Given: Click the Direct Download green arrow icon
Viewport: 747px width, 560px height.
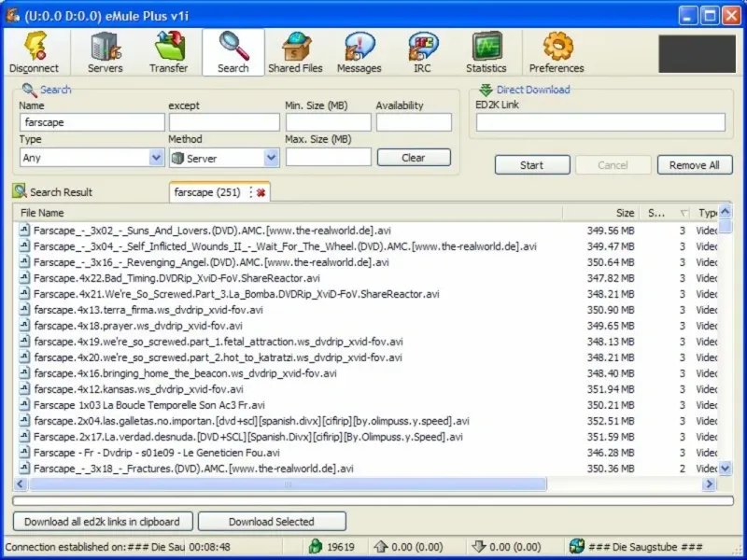Looking at the screenshot, I should point(486,90).
